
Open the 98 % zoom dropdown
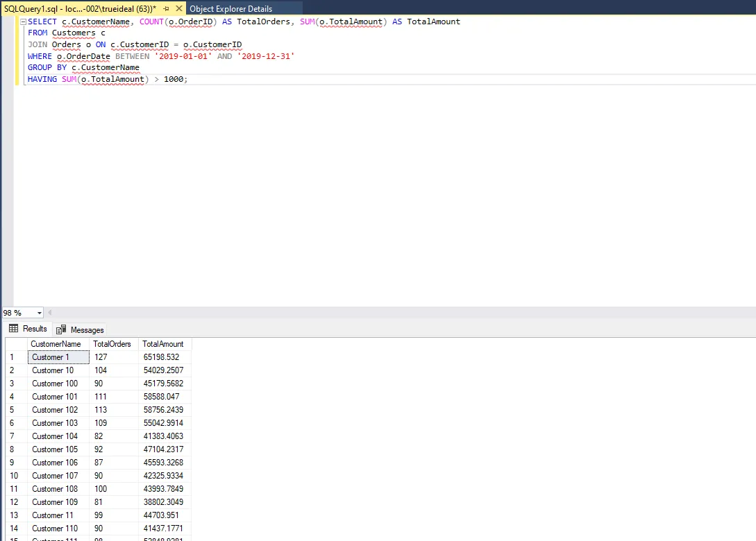[39, 313]
